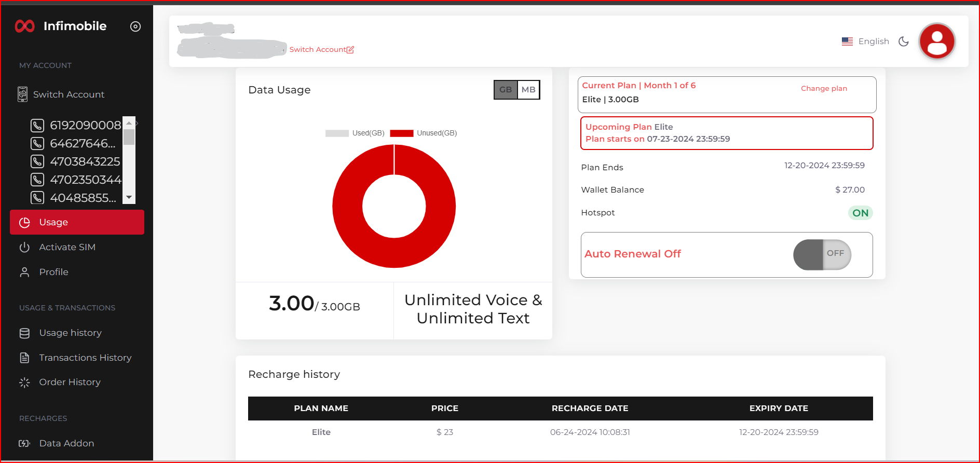Open Usage history in sidebar

pos(70,333)
